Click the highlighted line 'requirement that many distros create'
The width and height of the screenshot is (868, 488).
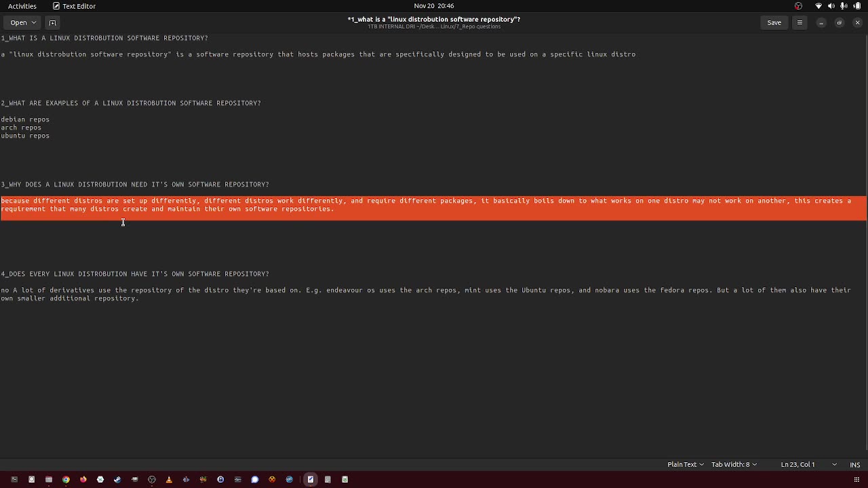click(167, 209)
